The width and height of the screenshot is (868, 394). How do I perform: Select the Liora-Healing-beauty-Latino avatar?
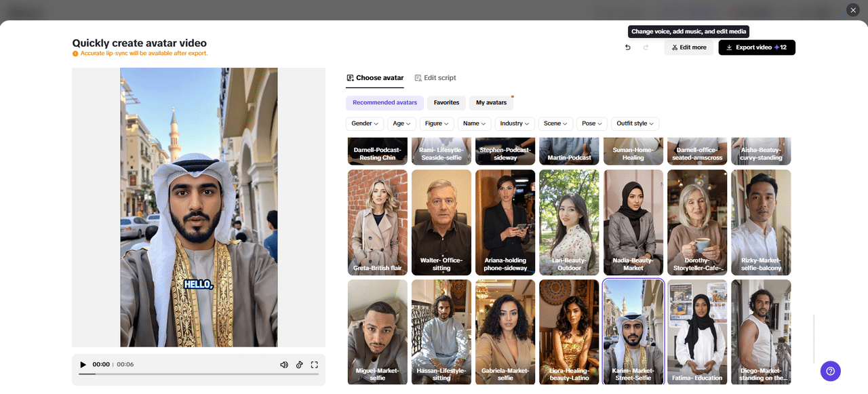[569, 332]
